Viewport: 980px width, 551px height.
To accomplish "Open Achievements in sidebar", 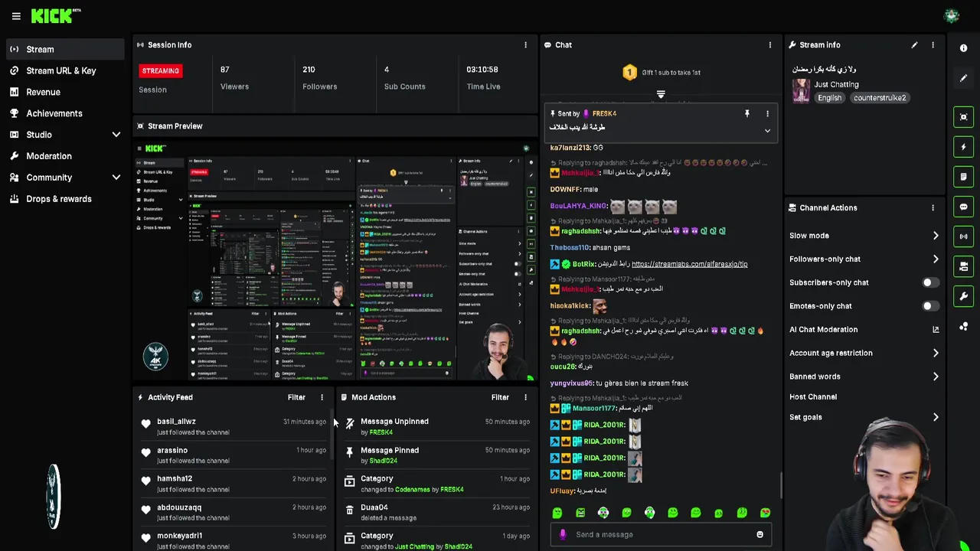I will coord(64,113).
